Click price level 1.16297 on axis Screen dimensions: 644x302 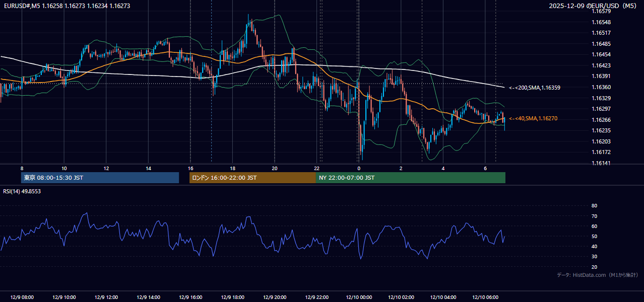601,109
